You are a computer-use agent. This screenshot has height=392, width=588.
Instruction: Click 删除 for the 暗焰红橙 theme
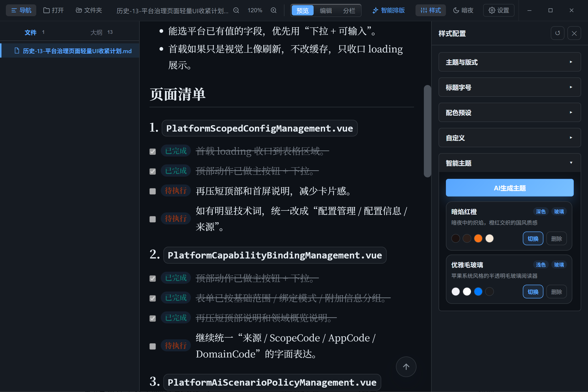(556, 238)
